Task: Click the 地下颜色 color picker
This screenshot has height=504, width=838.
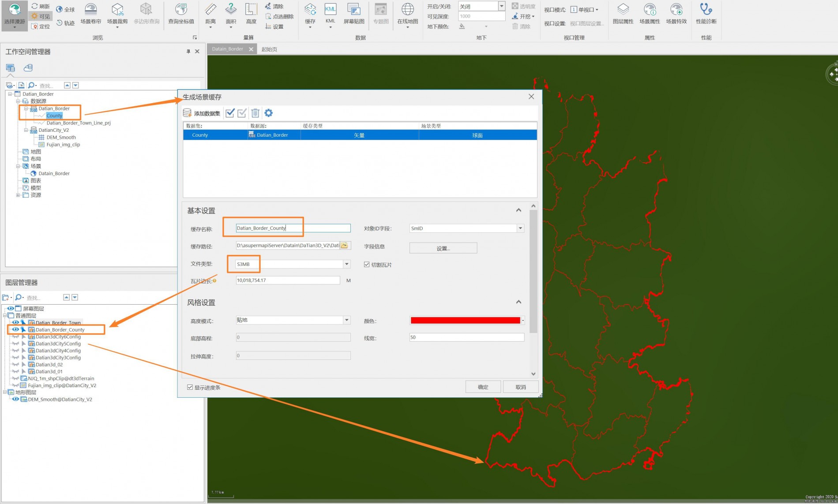Action: click(x=474, y=26)
